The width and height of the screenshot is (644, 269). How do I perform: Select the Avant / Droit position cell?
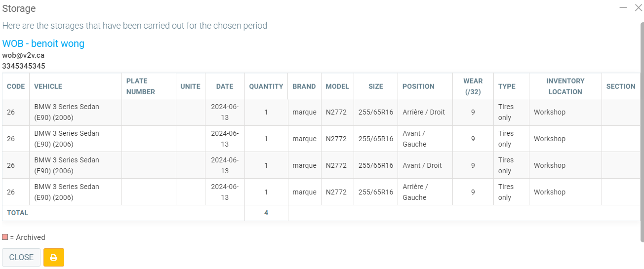[422, 165]
